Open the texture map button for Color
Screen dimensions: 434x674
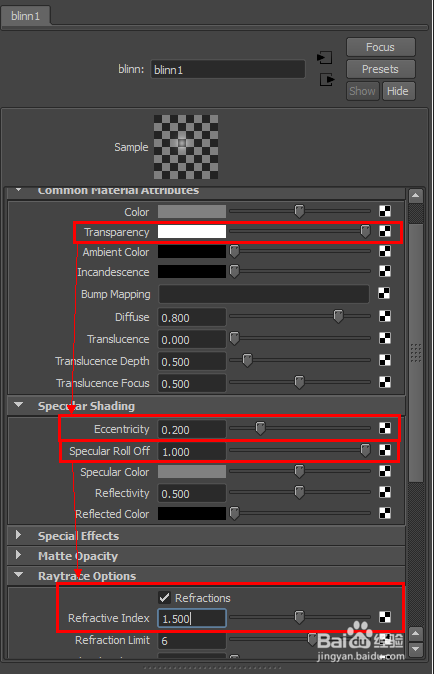click(x=385, y=211)
